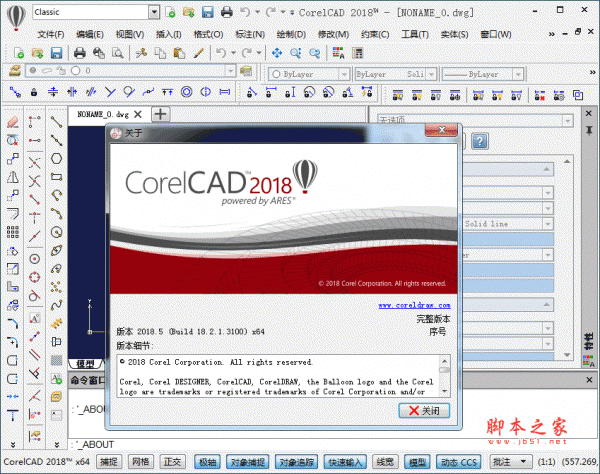The width and height of the screenshot is (600, 474).
Task: Open the Solid line dropdown in Properties
Action: [x=548, y=224]
